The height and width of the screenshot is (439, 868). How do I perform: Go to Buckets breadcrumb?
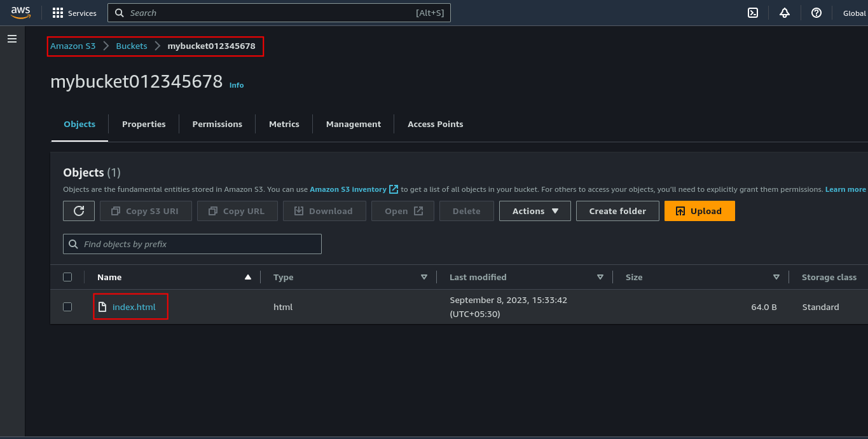(132, 46)
